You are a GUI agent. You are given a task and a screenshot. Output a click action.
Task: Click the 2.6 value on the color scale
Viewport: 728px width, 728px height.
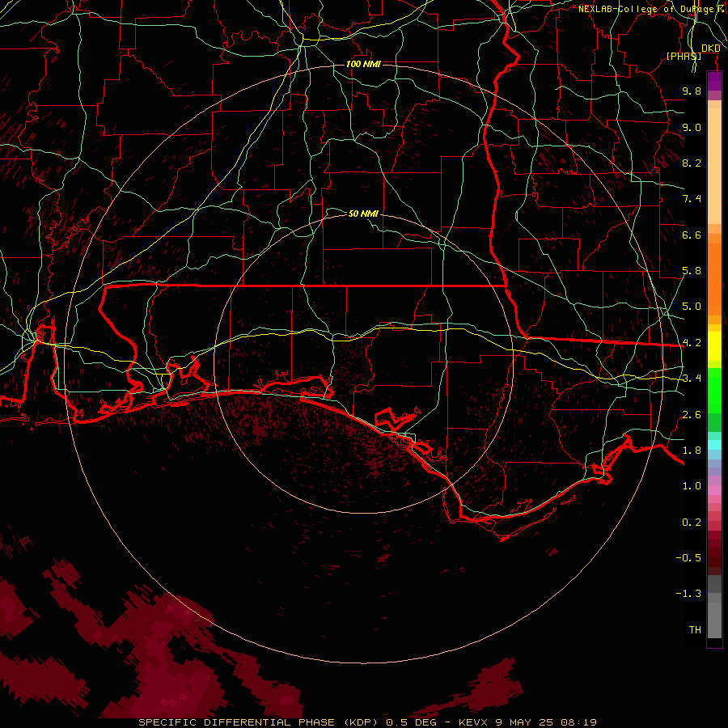[692, 415]
